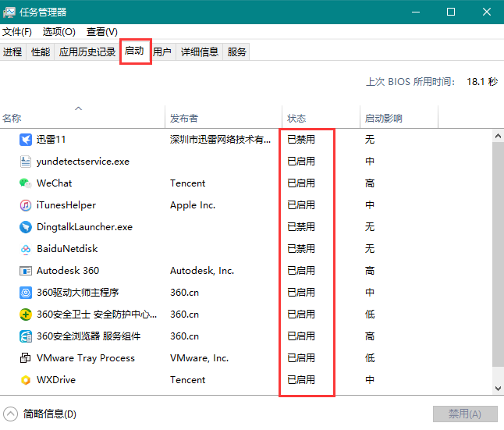This screenshot has width=504, height=430.
Task: Maximize the Task Manager window
Action: [451, 12]
